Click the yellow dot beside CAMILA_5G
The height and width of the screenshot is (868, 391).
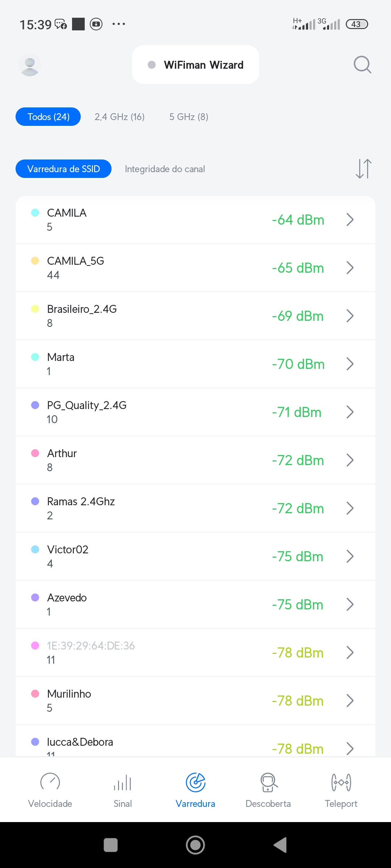[35, 261]
